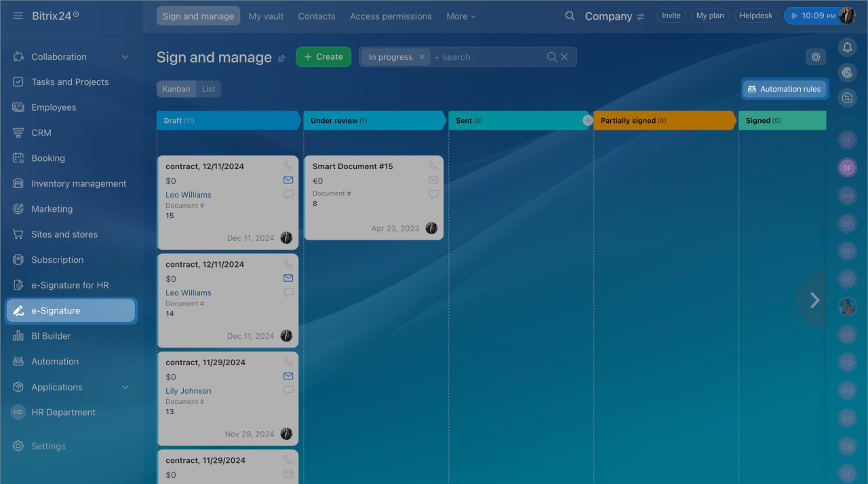Select the Kanban view toggle
The height and width of the screenshot is (484, 868).
pos(176,89)
